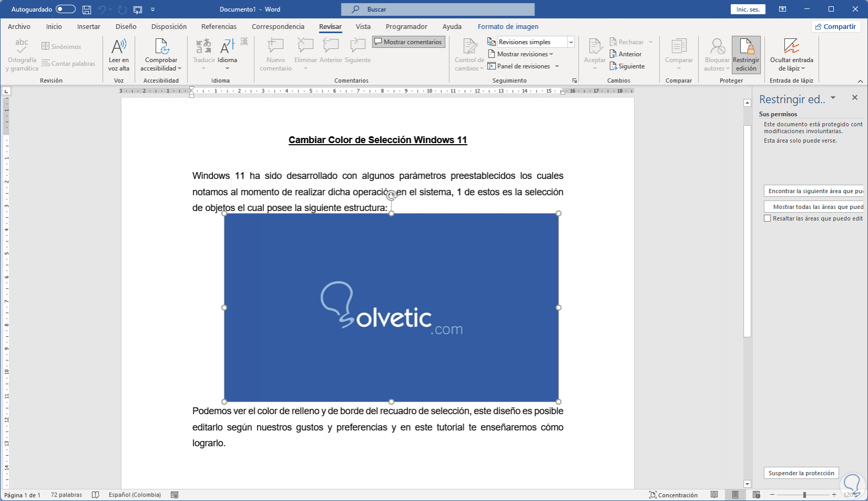Screen dimensions: 868x501
Task: Click Siguiente change in Cambios group
Action: [627, 66]
